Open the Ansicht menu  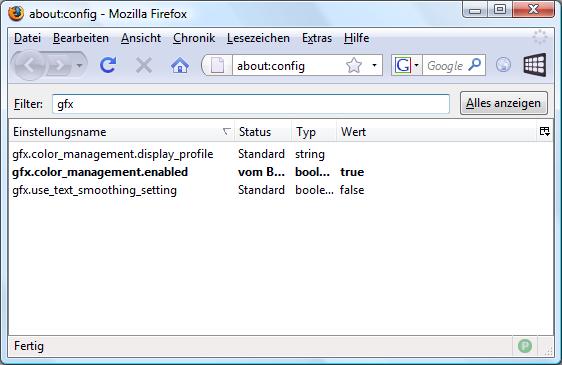(x=141, y=38)
